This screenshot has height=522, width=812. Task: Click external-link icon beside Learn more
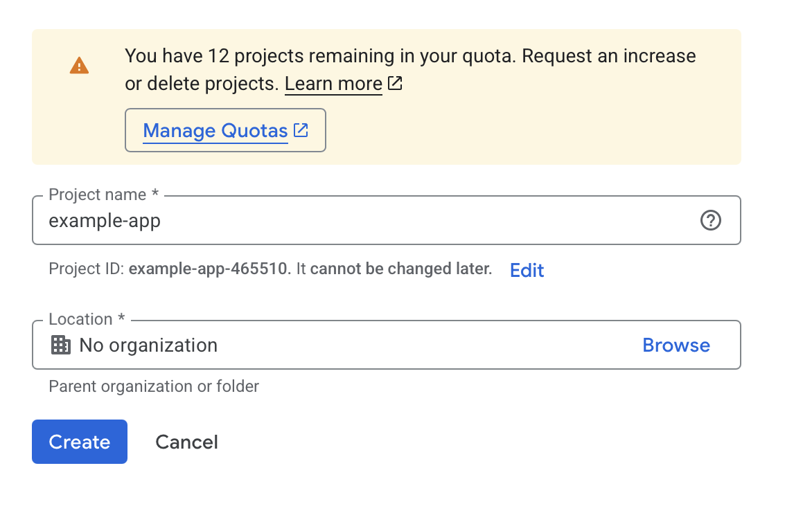(395, 84)
